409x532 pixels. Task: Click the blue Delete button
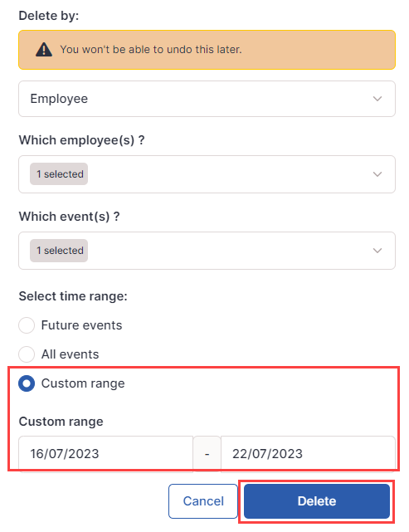click(x=317, y=501)
